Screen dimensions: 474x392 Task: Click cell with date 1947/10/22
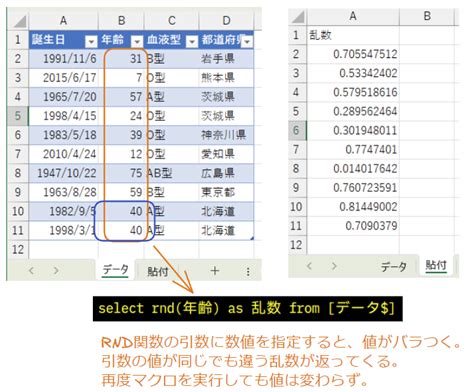click(x=63, y=173)
